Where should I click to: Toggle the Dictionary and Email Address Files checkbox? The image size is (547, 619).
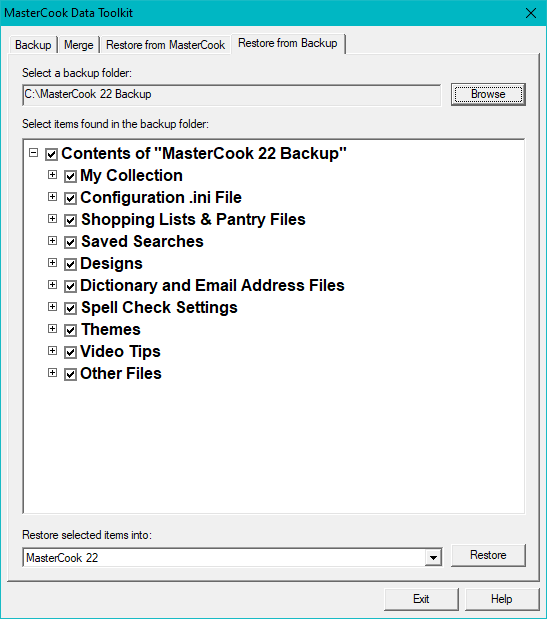(x=70, y=286)
